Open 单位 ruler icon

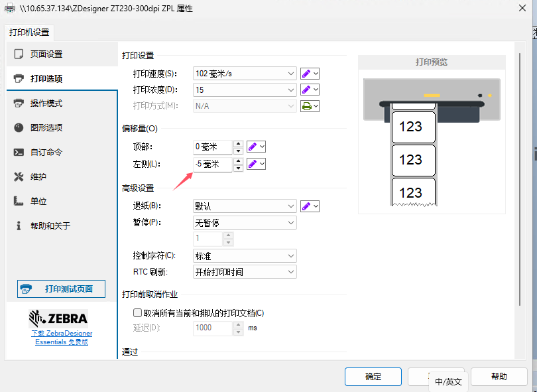click(x=19, y=201)
